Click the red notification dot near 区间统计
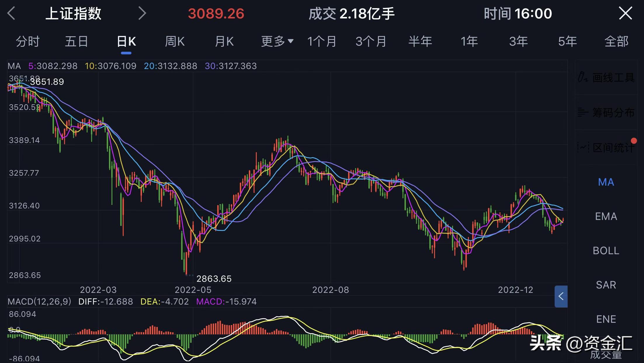This screenshot has width=644, height=363. (633, 141)
